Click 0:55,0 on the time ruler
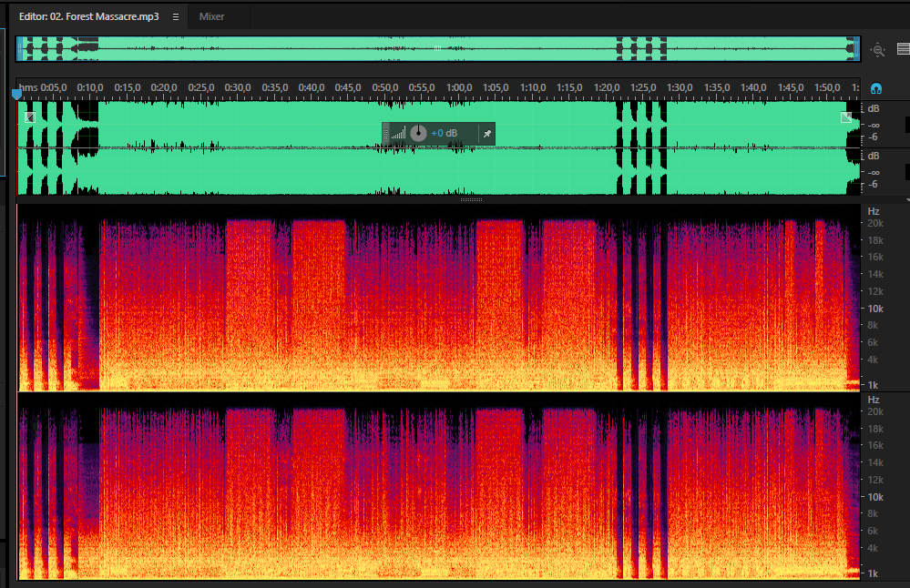The width and height of the screenshot is (910, 588). coord(422,87)
